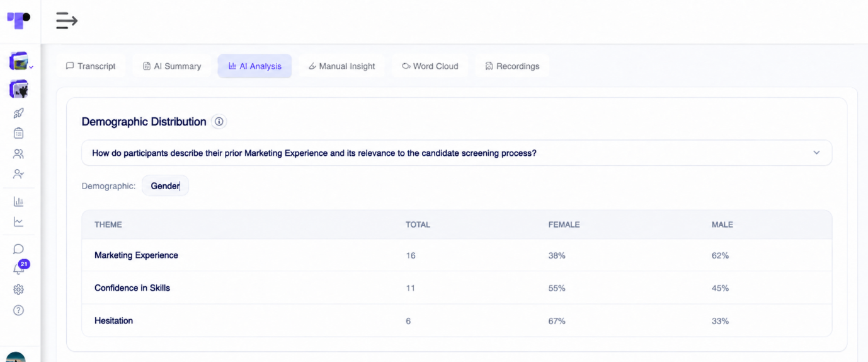
Task: Open the line graph icon in sidebar
Action: pos(18,222)
